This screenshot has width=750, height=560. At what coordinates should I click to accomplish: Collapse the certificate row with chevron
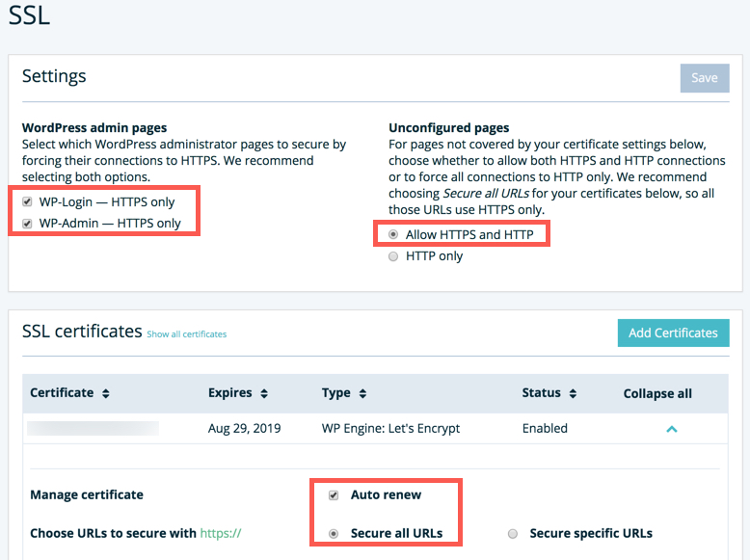(x=672, y=429)
